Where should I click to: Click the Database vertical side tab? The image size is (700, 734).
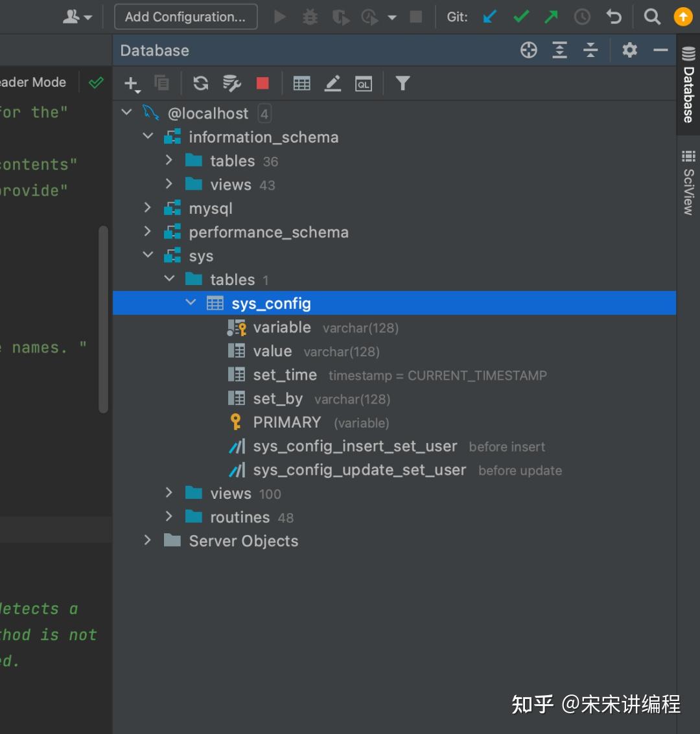[x=688, y=87]
